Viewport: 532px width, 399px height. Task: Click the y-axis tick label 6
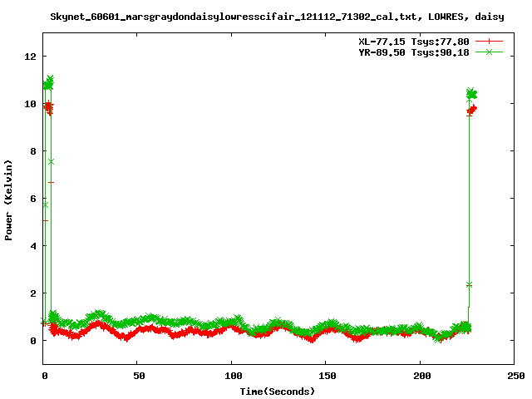(33, 199)
